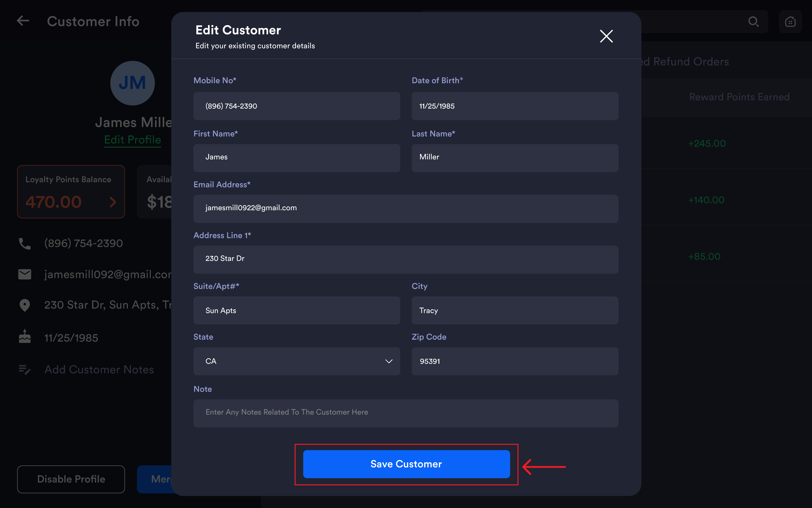Viewport: 812px width, 508px height.
Task: Click Reward Points Earned column header
Action: tap(739, 97)
